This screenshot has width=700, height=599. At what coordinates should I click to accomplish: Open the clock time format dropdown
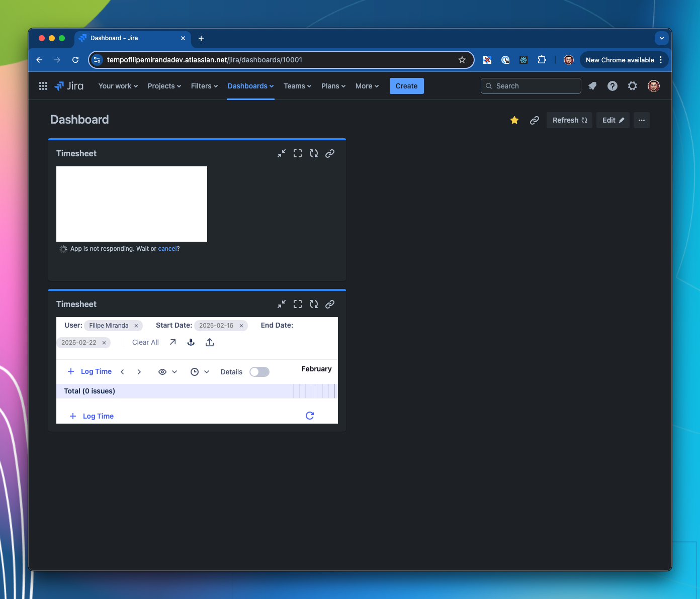click(200, 372)
